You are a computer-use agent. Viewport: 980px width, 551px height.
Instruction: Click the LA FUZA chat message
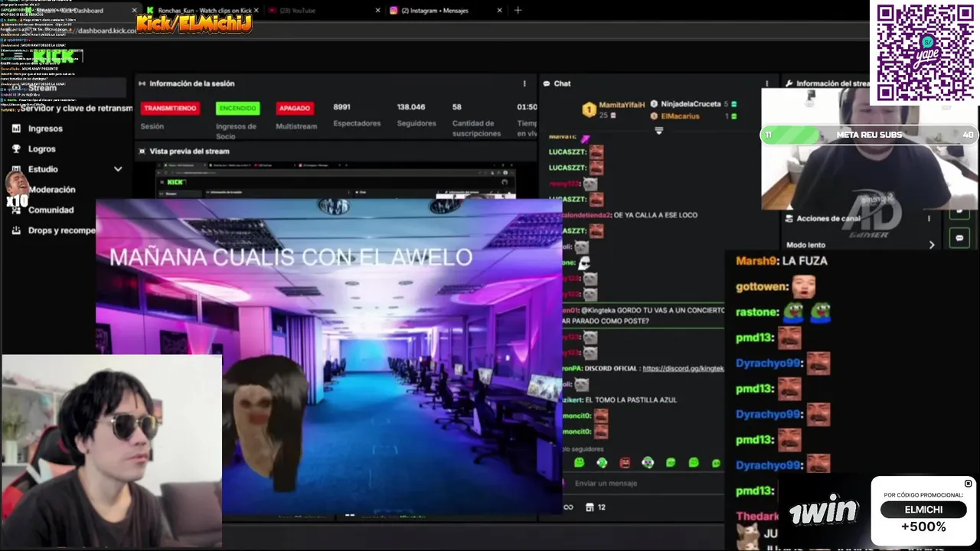pyautogui.click(x=805, y=261)
